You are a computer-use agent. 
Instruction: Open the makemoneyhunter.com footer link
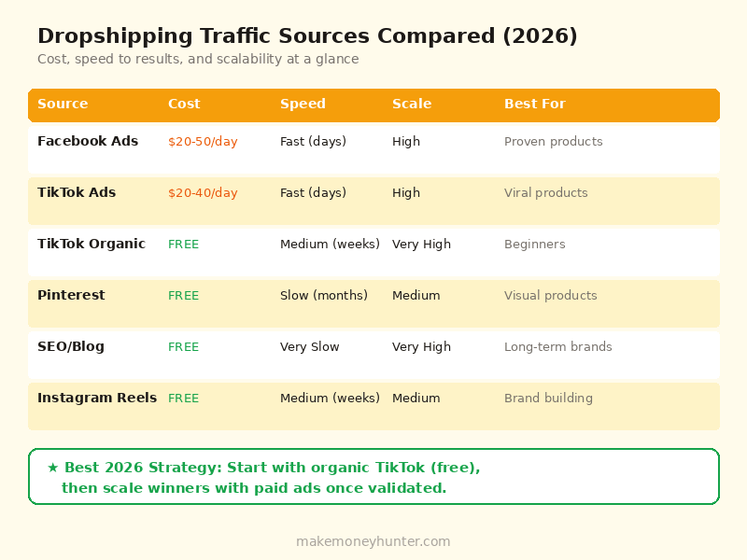coord(373,542)
